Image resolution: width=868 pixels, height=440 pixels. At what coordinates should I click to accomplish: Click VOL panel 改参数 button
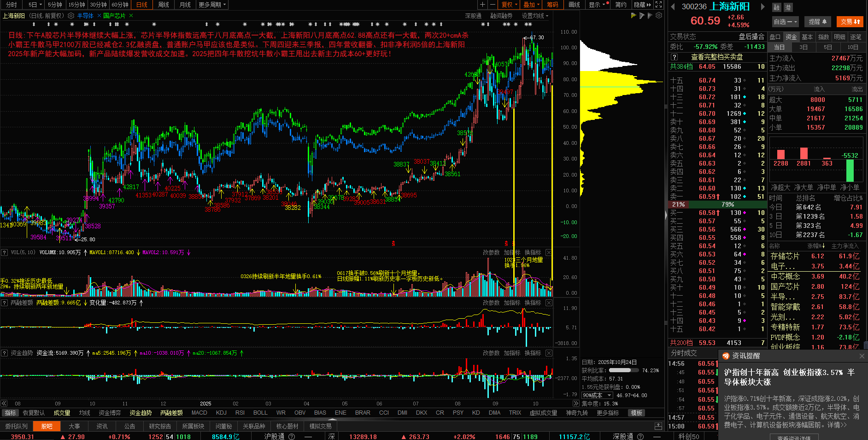[491, 252]
